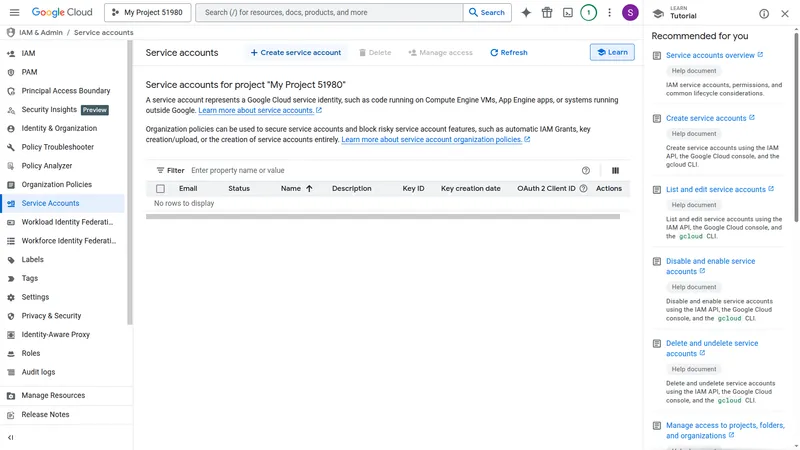This screenshot has height=450, width=800.
Task: Focus the Filter property name field
Action: pos(383,170)
